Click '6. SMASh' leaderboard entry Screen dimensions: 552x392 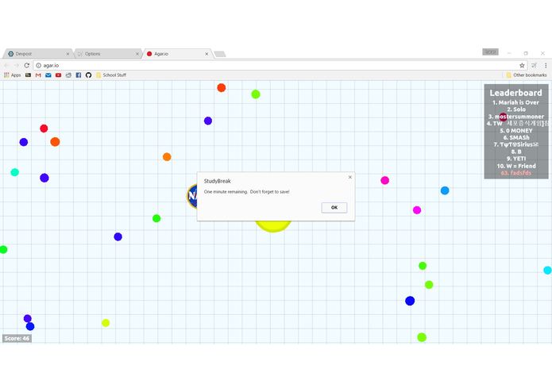516,137
